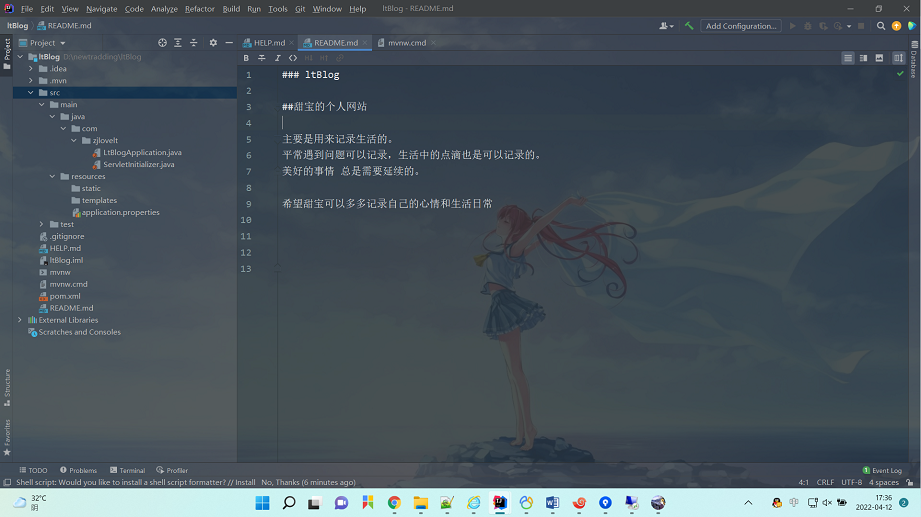
Task: Close the README.md tab
Action: tap(365, 43)
